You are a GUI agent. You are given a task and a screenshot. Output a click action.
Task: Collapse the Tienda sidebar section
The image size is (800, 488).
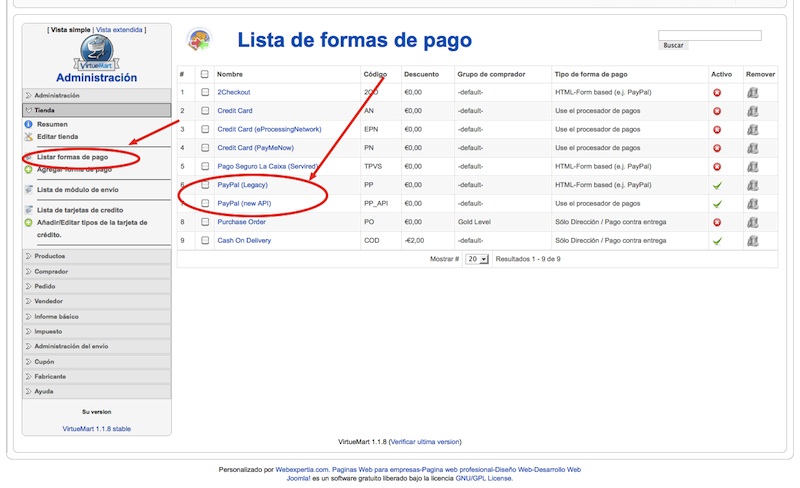point(96,110)
